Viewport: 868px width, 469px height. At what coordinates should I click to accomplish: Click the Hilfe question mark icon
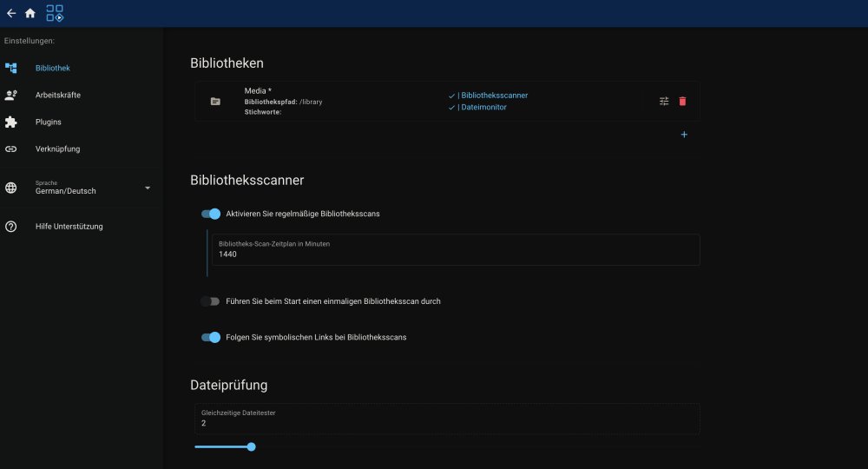click(x=11, y=227)
